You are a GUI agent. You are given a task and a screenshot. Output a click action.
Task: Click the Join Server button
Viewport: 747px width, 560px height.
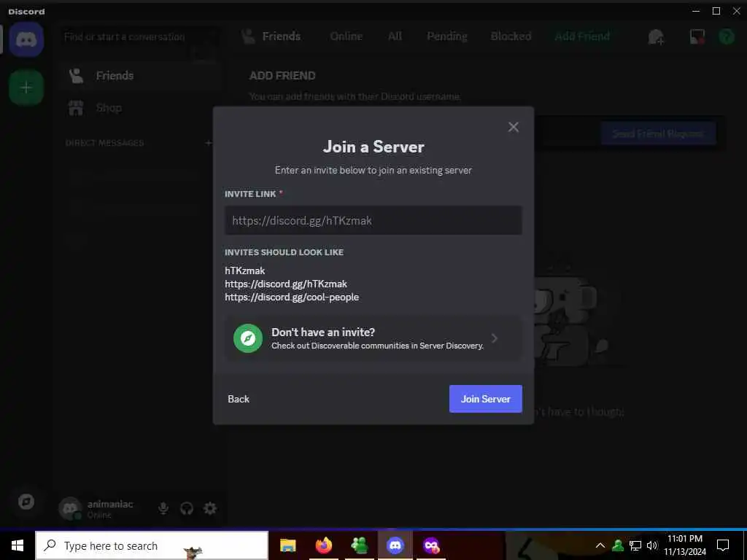(x=485, y=399)
